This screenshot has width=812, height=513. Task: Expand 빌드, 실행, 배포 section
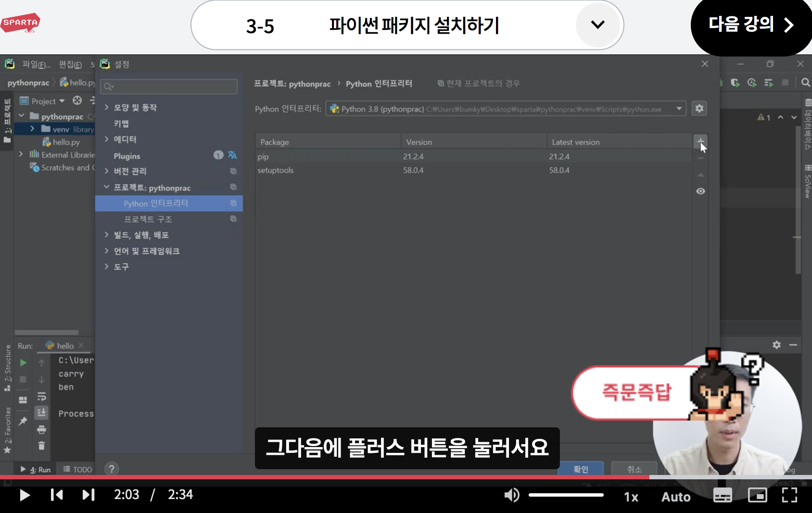click(106, 235)
